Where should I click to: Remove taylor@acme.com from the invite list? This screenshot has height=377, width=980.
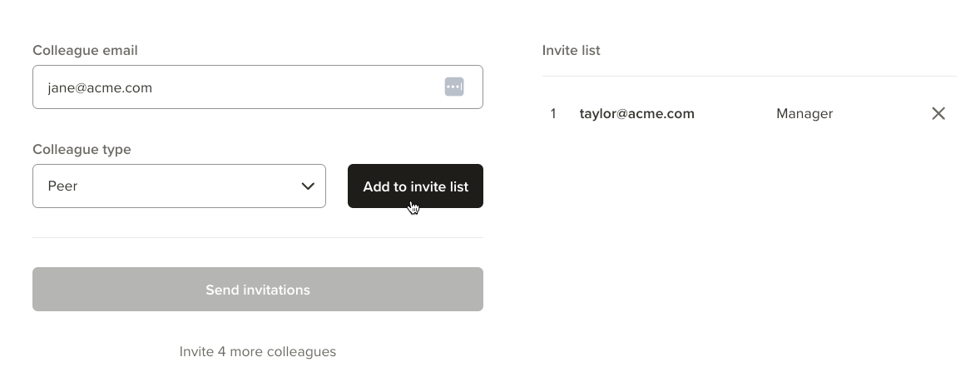pos(938,113)
